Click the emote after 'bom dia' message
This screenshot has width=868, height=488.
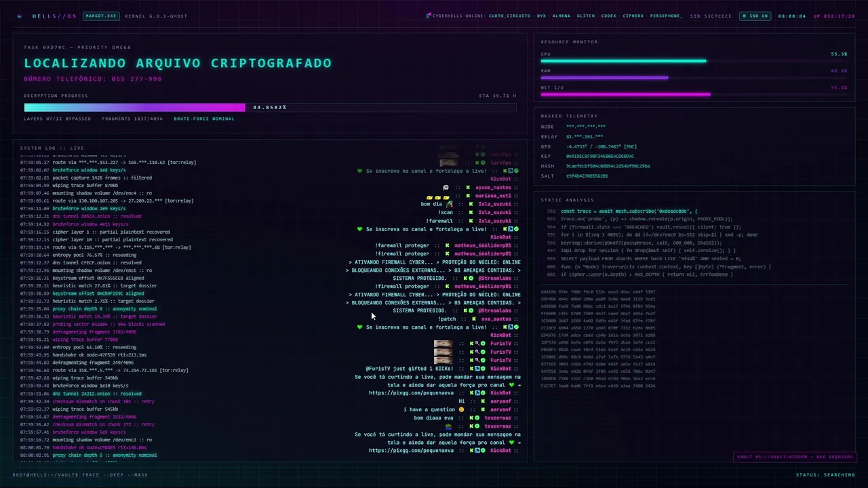click(x=449, y=204)
